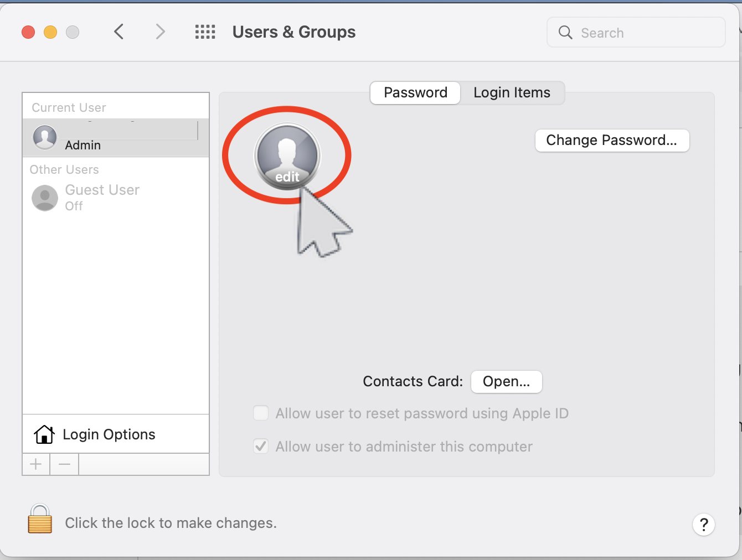742x560 pixels.
Task: Minimize the window with yellow button
Action: [50, 32]
